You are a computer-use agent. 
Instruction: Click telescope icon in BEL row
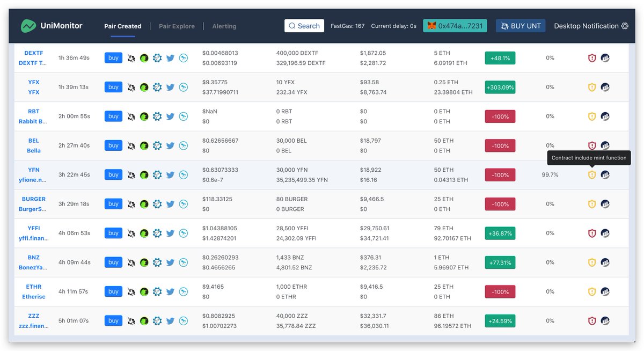184,145
